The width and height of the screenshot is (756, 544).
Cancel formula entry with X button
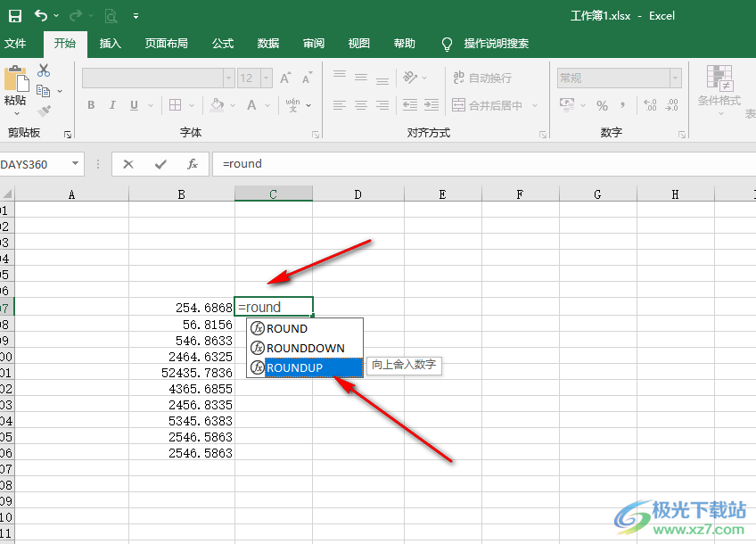coord(128,164)
